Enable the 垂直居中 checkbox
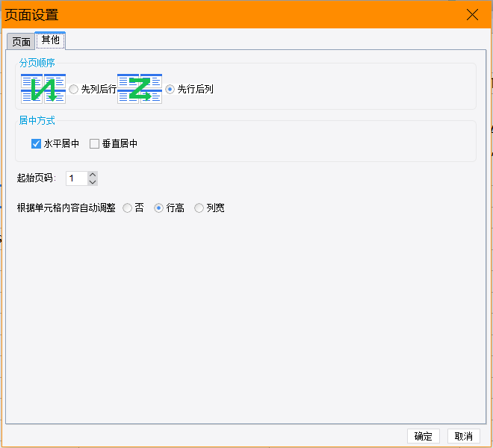Image resolution: width=493 pixels, height=448 pixels. click(x=94, y=143)
